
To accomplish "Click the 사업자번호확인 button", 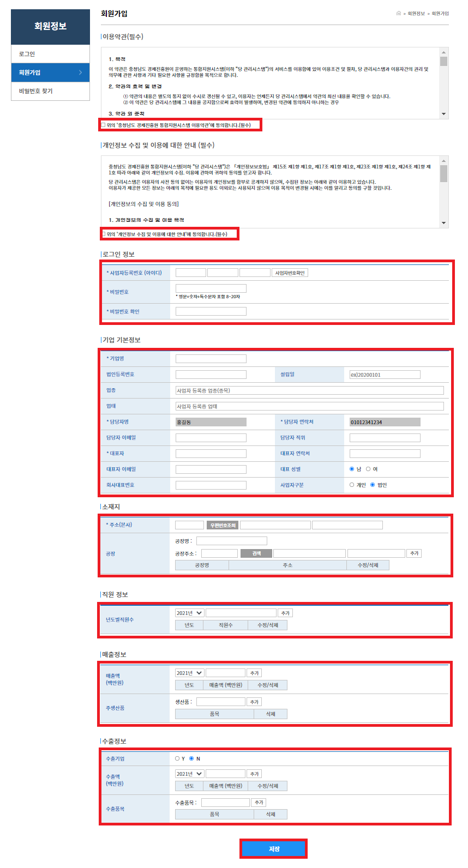I will (x=290, y=273).
